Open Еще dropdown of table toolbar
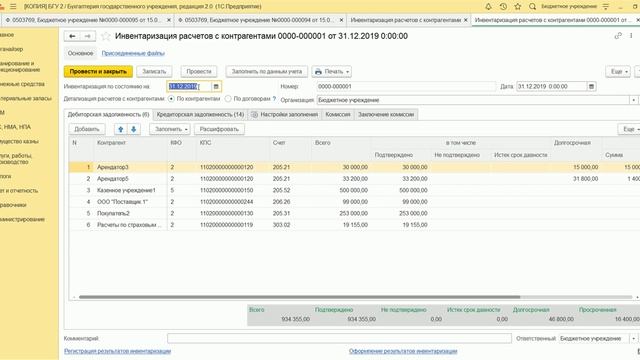Image resolution: width=640 pixels, height=360 pixels. click(x=629, y=129)
